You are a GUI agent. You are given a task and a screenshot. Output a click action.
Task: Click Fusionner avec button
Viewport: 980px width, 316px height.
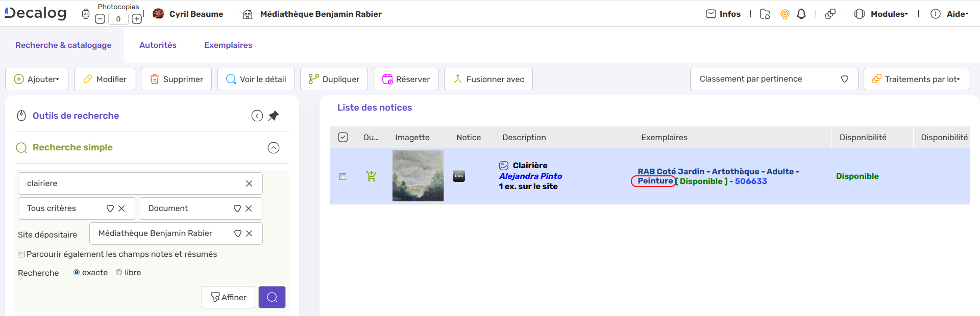[x=488, y=79]
